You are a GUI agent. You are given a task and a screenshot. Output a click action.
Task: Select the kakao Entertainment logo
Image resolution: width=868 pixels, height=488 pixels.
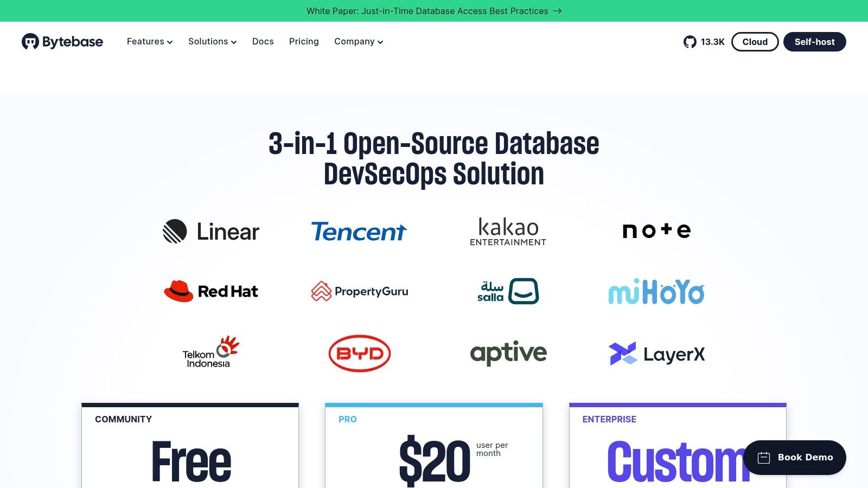[x=507, y=230]
